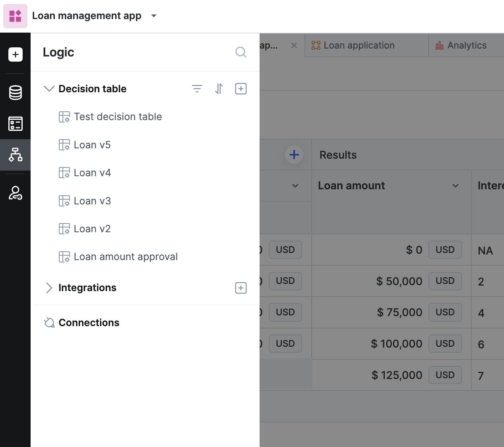Select the Logic flow icon in sidebar
Viewport: 504px width, 447px height.
16,155
